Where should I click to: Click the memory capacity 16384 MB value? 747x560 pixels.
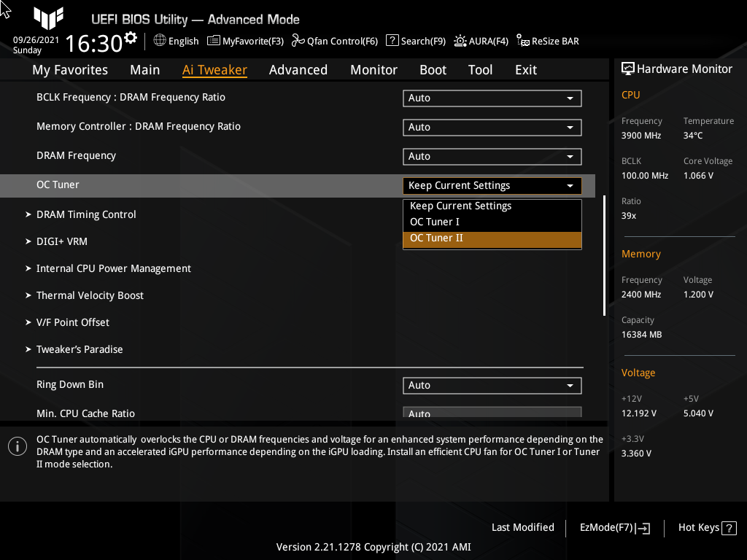click(x=641, y=335)
